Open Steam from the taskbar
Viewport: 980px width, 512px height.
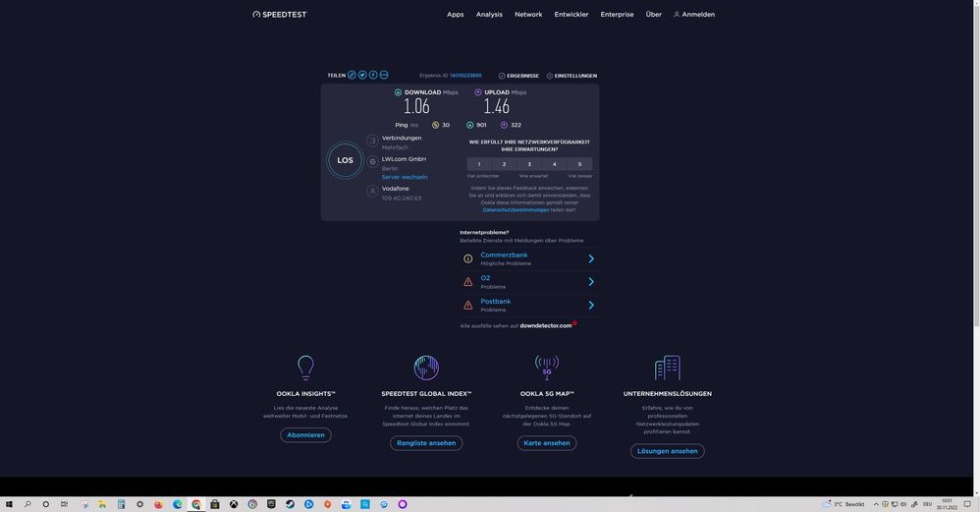[290, 504]
